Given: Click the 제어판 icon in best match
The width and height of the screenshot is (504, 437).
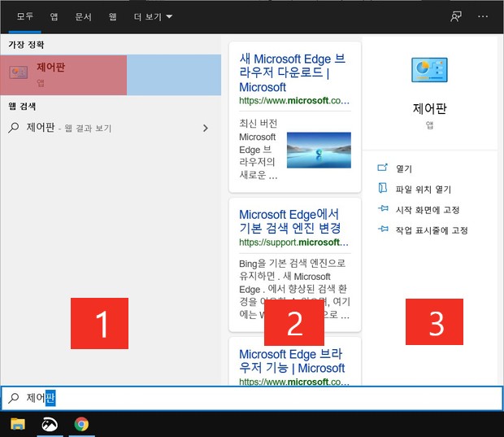Looking at the screenshot, I should tap(19, 72).
